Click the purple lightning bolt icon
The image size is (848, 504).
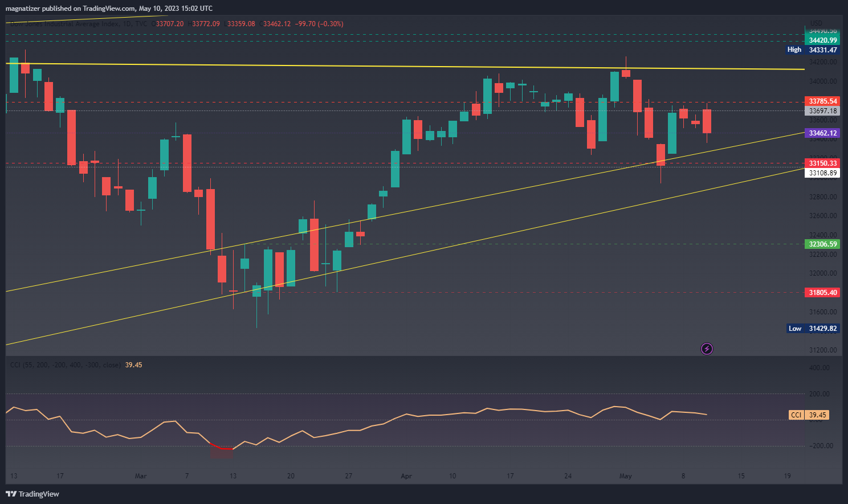(x=707, y=349)
